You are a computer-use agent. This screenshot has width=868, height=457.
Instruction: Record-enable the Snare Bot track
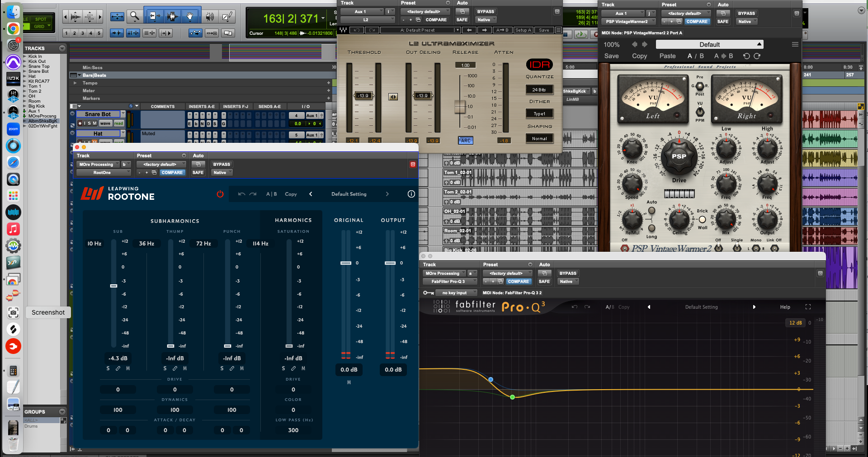(80, 123)
